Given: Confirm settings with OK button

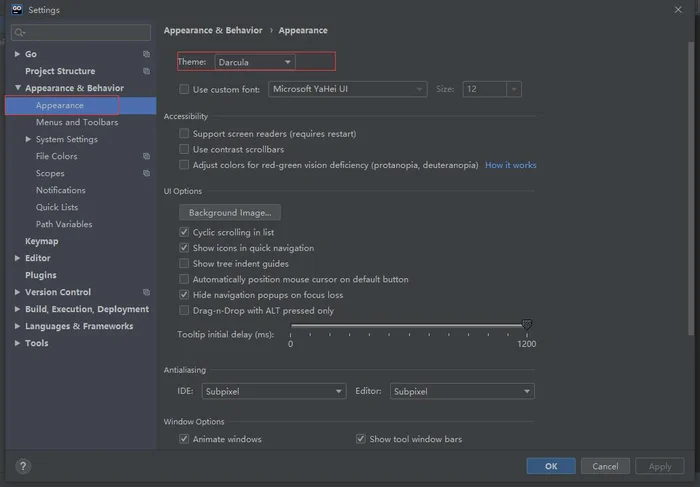Looking at the screenshot, I should (x=551, y=466).
